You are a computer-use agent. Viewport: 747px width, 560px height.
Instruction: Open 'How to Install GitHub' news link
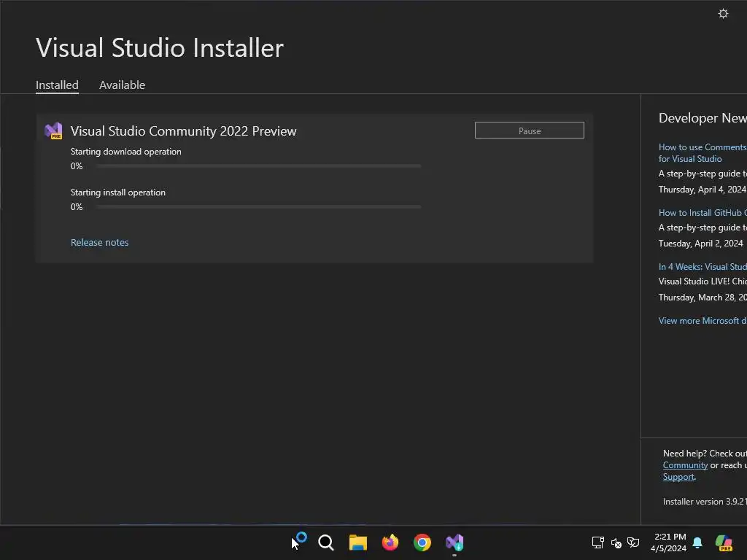pos(703,213)
